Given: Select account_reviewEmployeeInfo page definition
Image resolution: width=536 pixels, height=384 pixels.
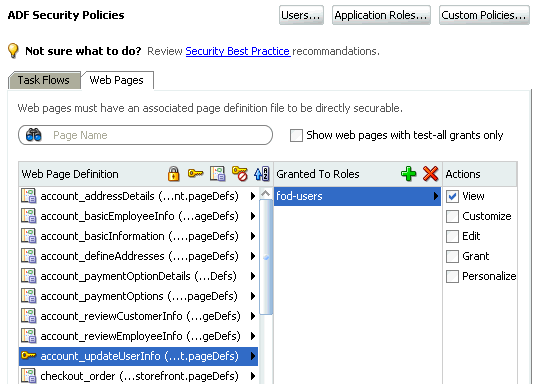Looking at the screenshot, I should (138, 336).
